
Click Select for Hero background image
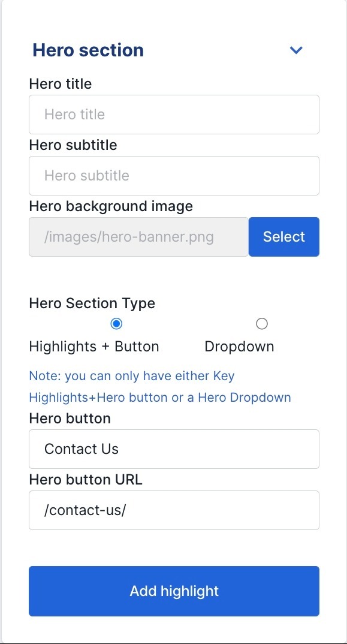click(x=284, y=237)
